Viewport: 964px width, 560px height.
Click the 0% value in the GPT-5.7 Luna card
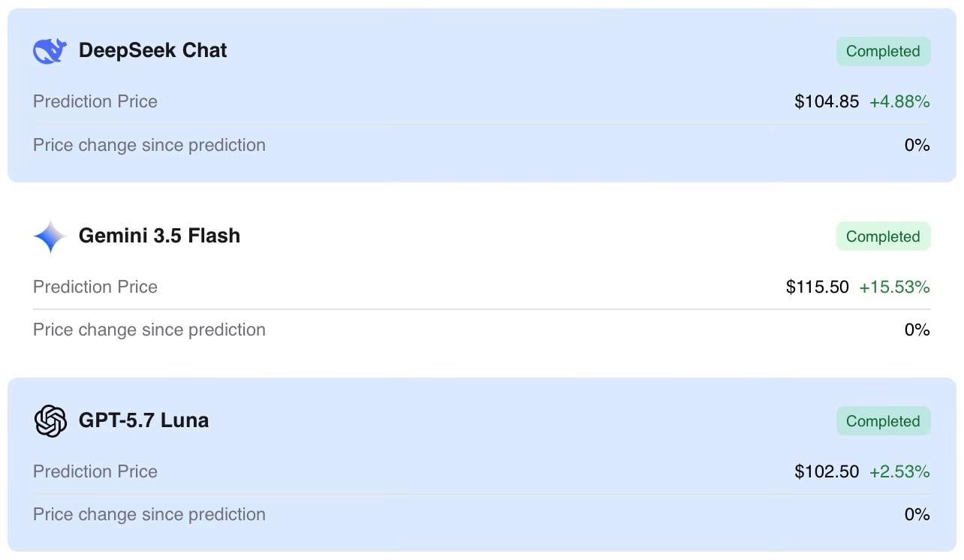[917, 514]
